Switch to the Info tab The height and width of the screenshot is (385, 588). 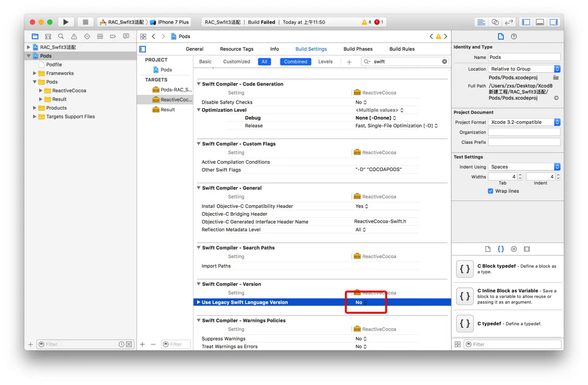[274, 49]
